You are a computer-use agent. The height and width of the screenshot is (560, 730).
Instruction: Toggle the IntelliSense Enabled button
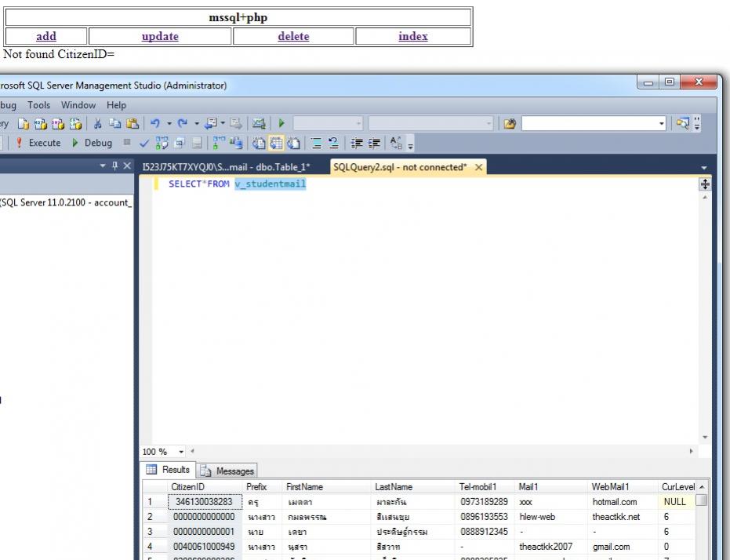coord(197,143)
